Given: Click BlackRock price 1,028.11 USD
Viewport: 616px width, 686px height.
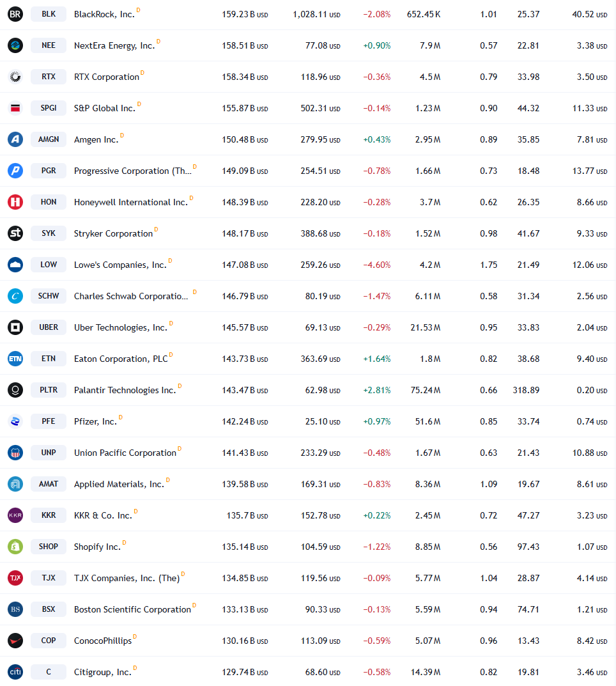Looking at the screenshot, I should (316, 15).
